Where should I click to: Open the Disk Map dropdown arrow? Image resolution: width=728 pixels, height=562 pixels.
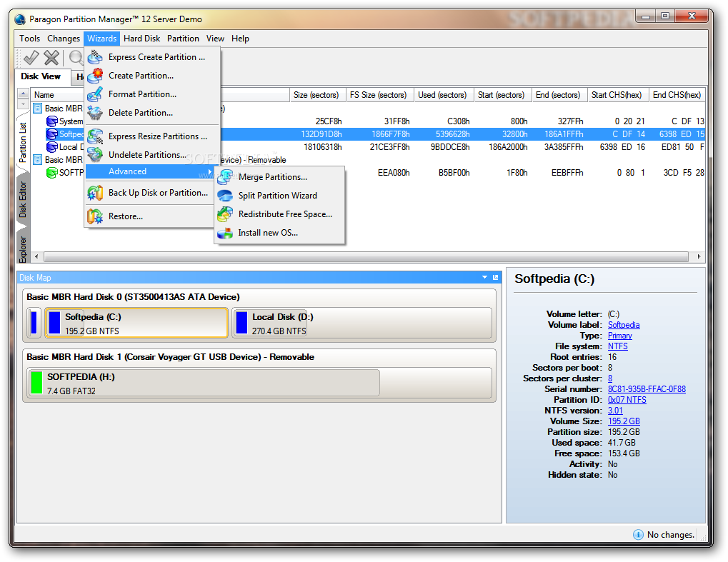coord(484,278)
